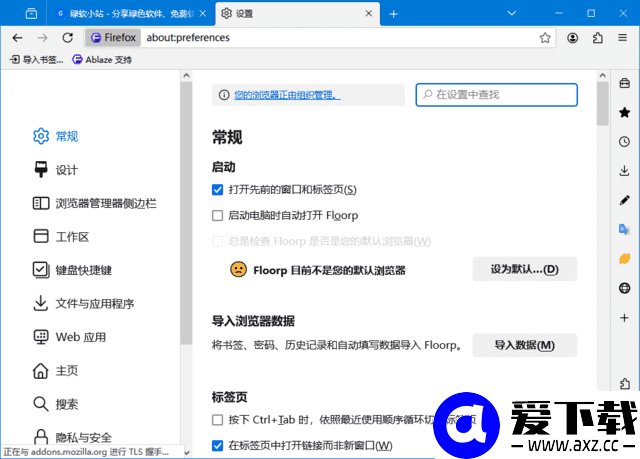This screenshot has height=459, width=640.
Task: Open the account profile icon in toolbar
Action: click(x=572, y=38)
